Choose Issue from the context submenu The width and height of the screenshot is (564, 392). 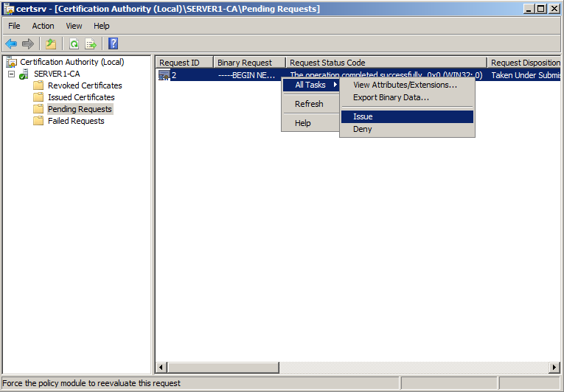pyautogui.click(x=363, y=116)
